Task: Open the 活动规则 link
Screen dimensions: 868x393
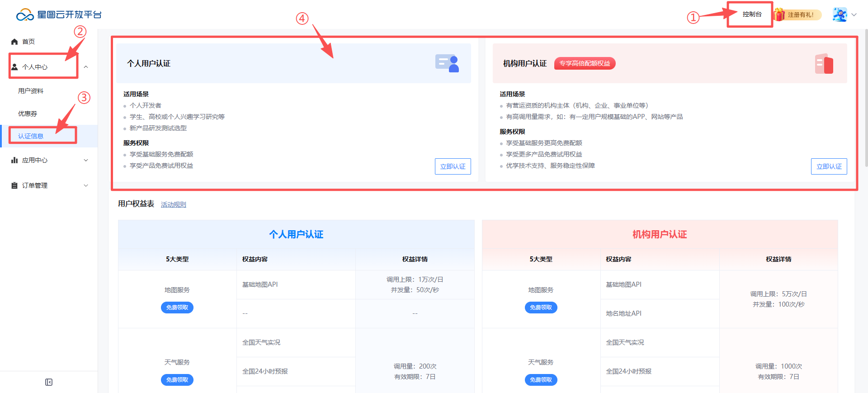Action: [x=174, y=204]
